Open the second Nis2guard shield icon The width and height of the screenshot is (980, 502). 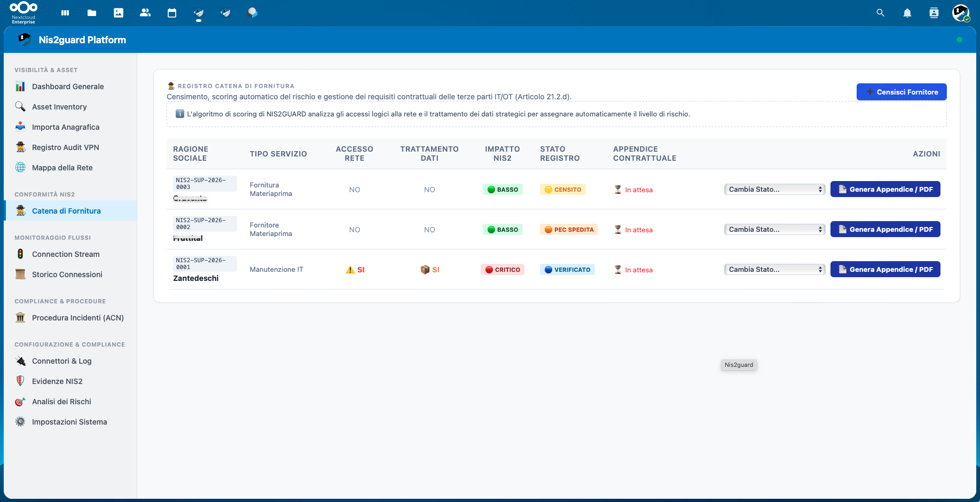point(225,13)
